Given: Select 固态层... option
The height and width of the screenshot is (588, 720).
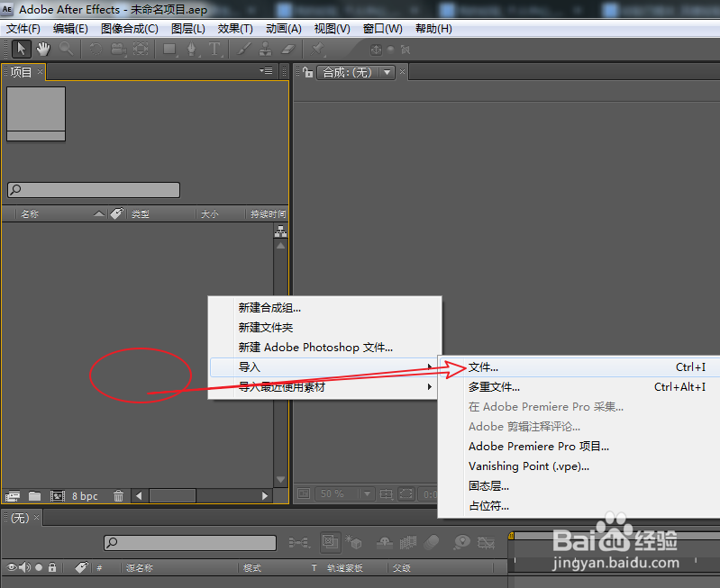Looking at the screenshot, I should click(579, 485).
